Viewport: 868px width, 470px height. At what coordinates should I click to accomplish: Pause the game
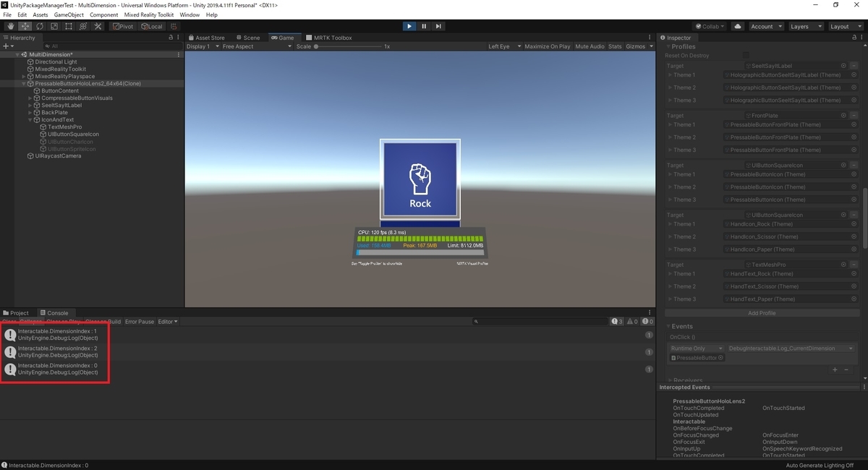point(424,26)
